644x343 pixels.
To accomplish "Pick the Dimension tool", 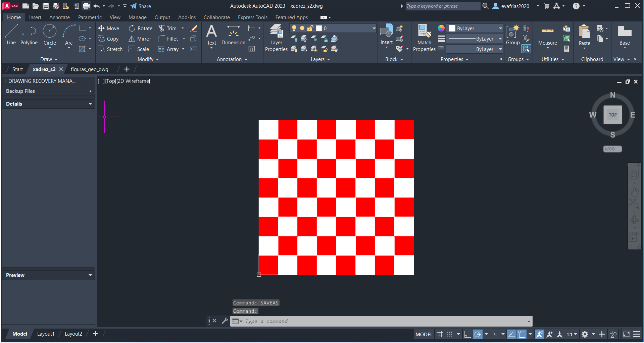I will [233, 35].
